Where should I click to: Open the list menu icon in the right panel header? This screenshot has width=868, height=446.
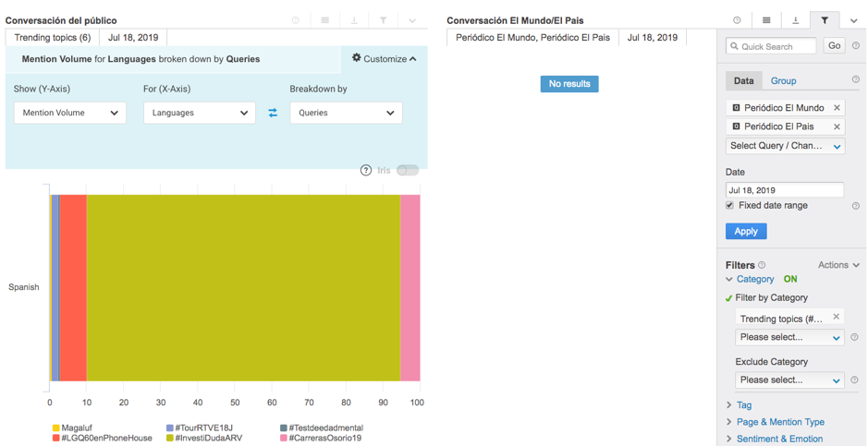[x=766, y=20]
